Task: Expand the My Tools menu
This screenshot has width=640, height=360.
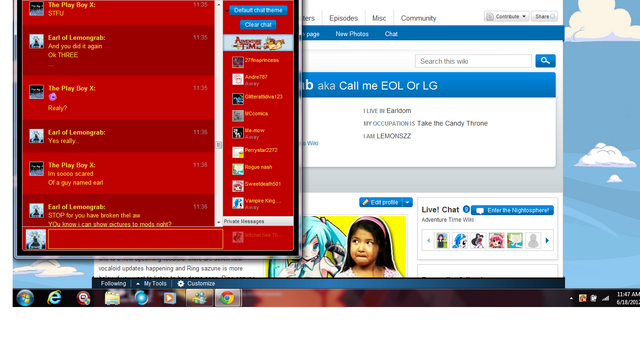Action: click(x=151, y=283)
